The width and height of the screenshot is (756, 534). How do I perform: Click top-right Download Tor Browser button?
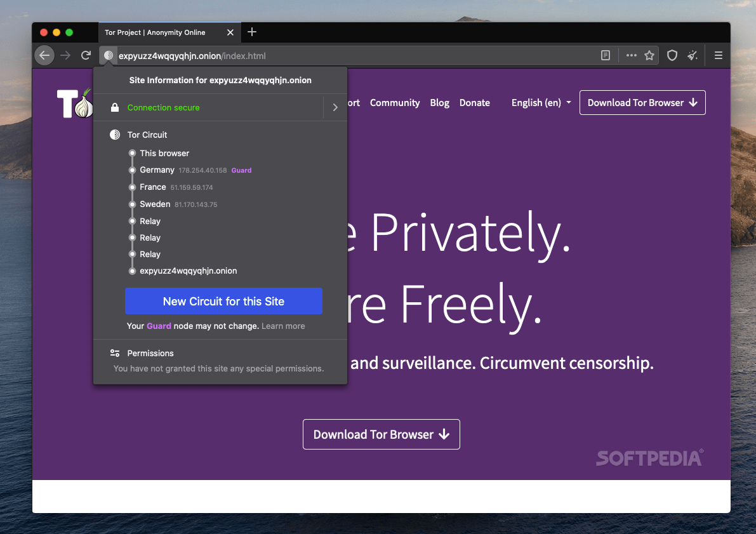coord(642,103)
